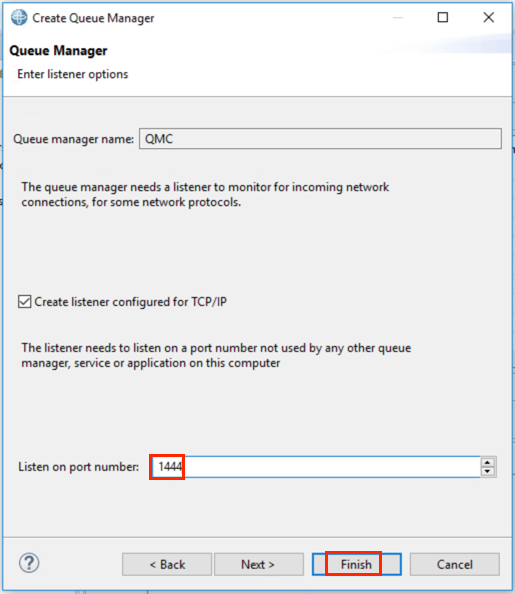
Task: Select the Queue Manager bold heading
Action: coord(58,51)
